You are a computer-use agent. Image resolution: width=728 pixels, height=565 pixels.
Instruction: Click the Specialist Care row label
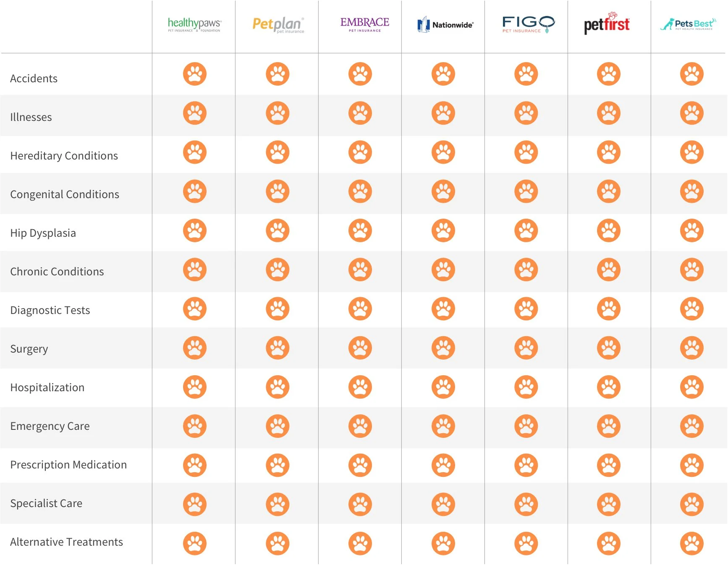point(46,503)
